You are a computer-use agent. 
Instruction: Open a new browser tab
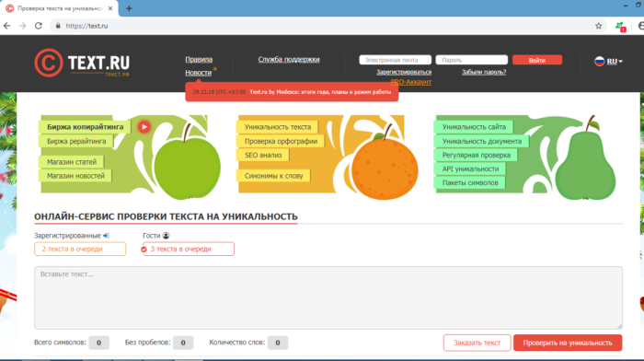129,8
